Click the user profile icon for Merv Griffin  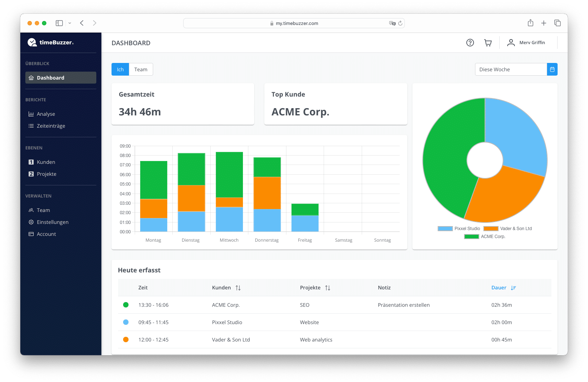pos(511,43)
